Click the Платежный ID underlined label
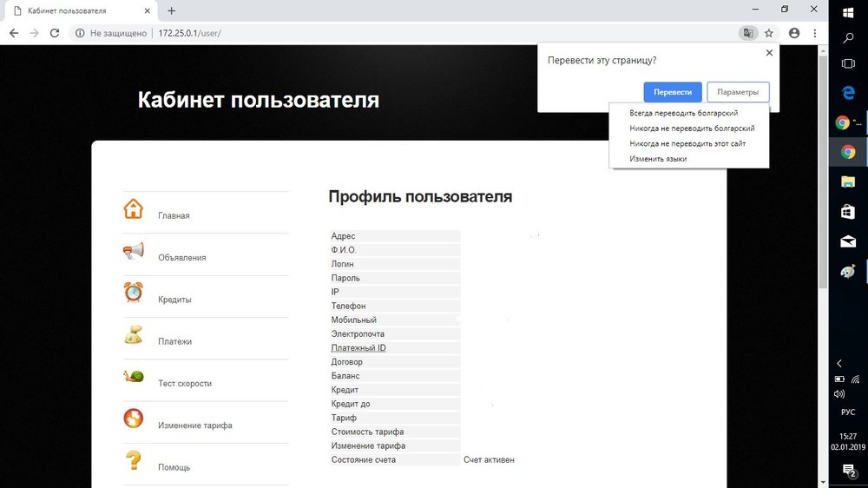This screenshot has width=868, height=488. click(x=358, y=348)
